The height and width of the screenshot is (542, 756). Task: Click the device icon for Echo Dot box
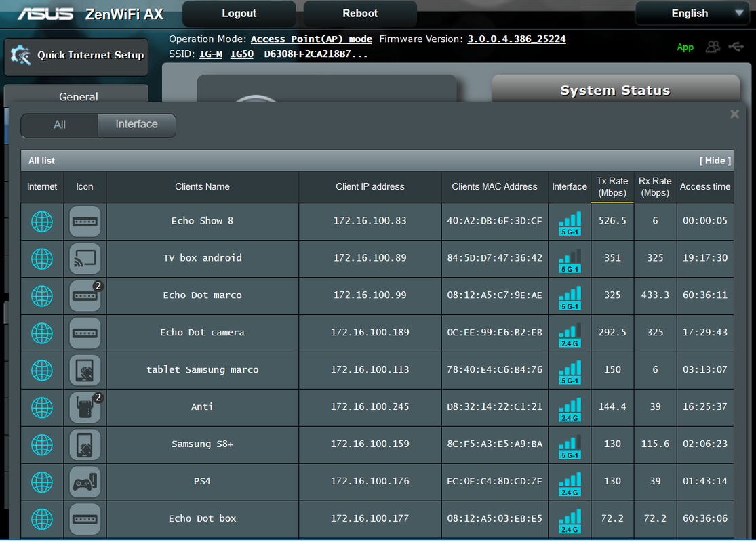[85, 519]
